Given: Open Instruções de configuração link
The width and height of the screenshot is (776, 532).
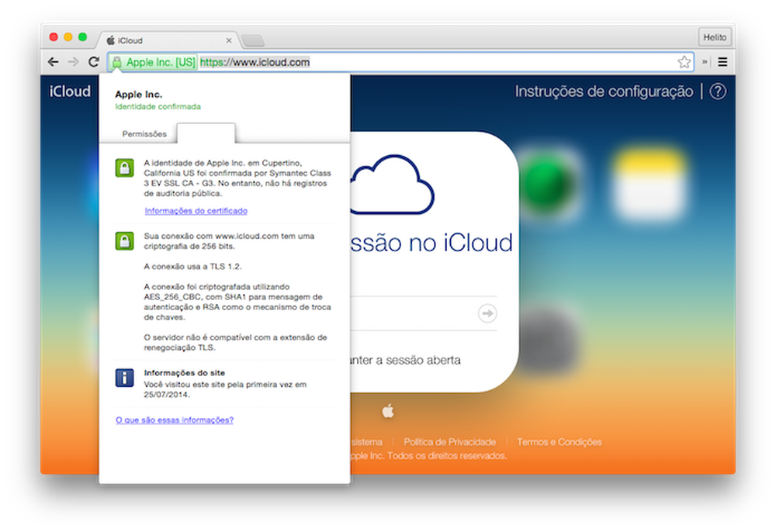Looking at the screenshot, I should pos(604,92).
